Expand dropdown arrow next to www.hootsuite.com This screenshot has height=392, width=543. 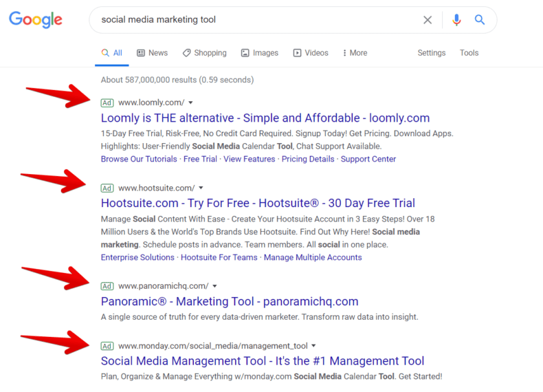point(201,188)
